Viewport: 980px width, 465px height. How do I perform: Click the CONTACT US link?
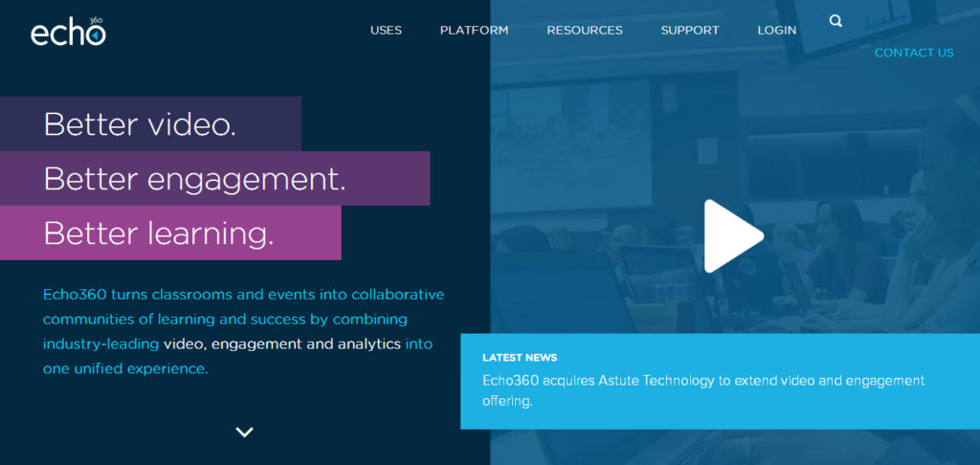click(914, 54)
